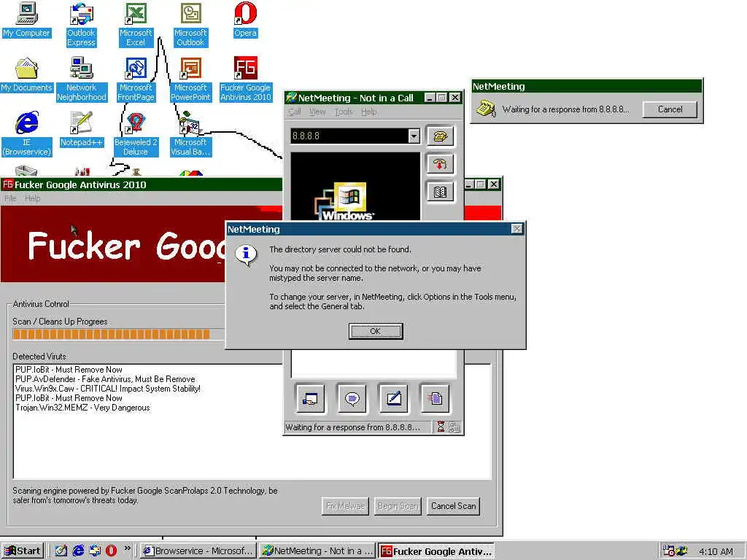This screenshot has width=747, height=560.
Task: Close the NetMeeting directory server error dialog
Action: [517, 229]
